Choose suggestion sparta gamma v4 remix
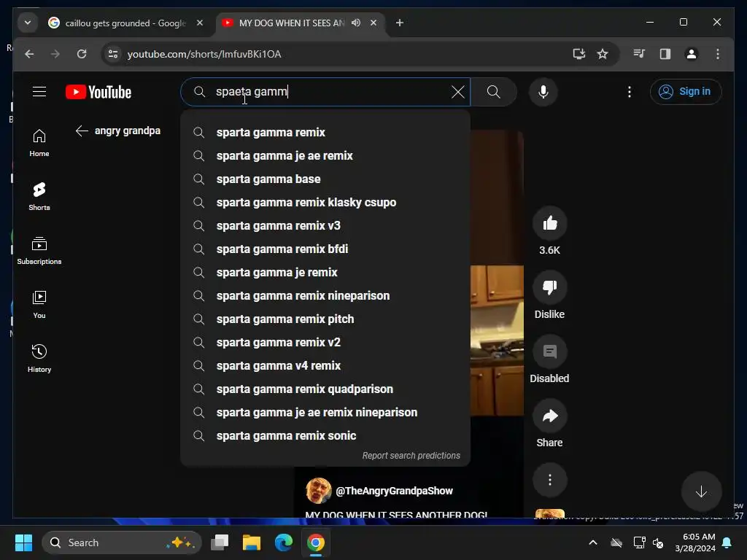The image size is (747, 560). click(x=325, y=366)
